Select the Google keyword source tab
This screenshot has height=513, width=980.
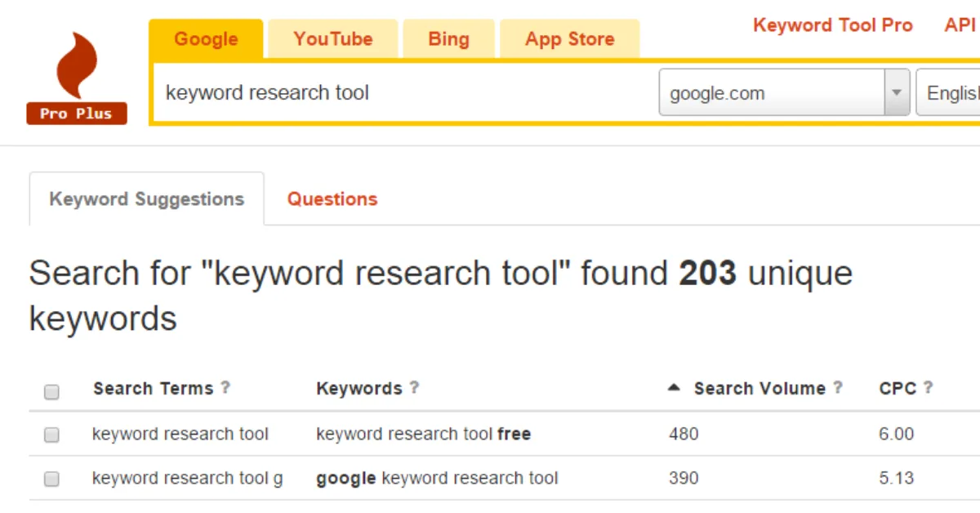click(206, 38)
